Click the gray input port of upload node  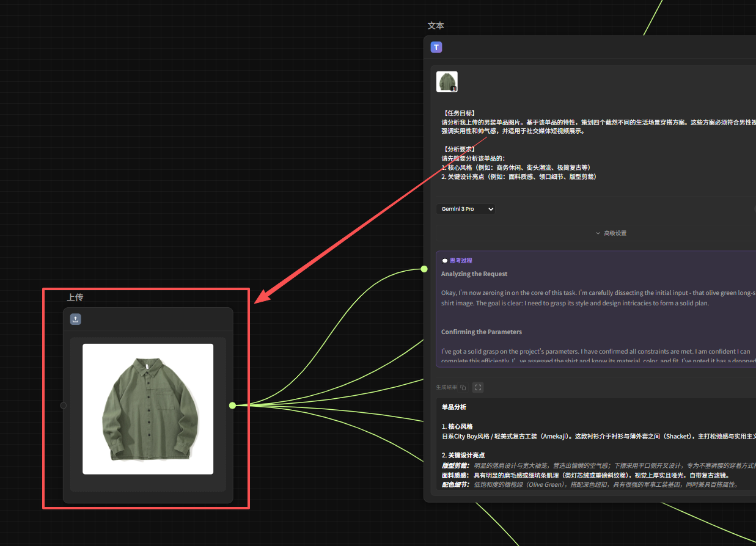64,406
